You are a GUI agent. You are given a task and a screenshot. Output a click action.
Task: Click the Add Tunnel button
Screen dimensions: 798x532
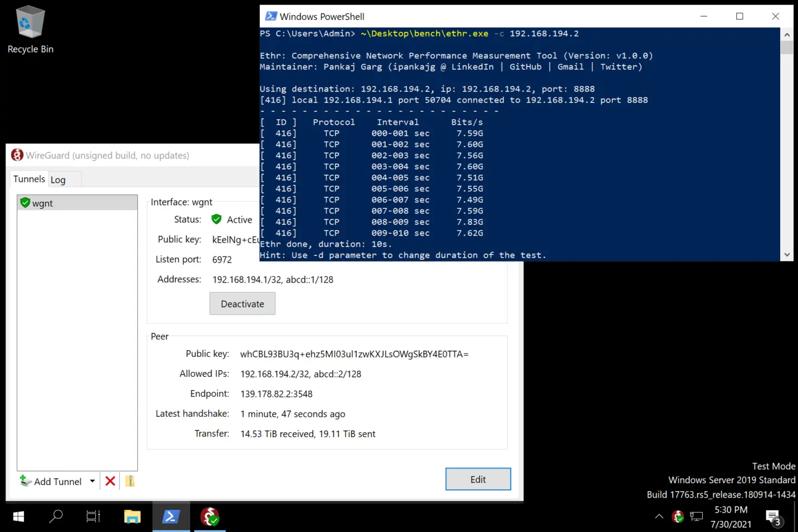(51, 481)
